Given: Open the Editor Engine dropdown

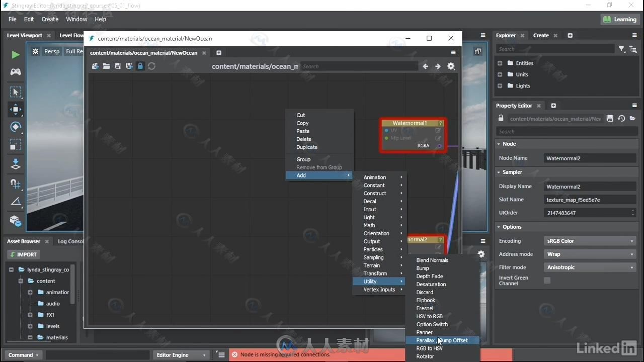Looking at the screenshot, I should (x=181, y=355).
